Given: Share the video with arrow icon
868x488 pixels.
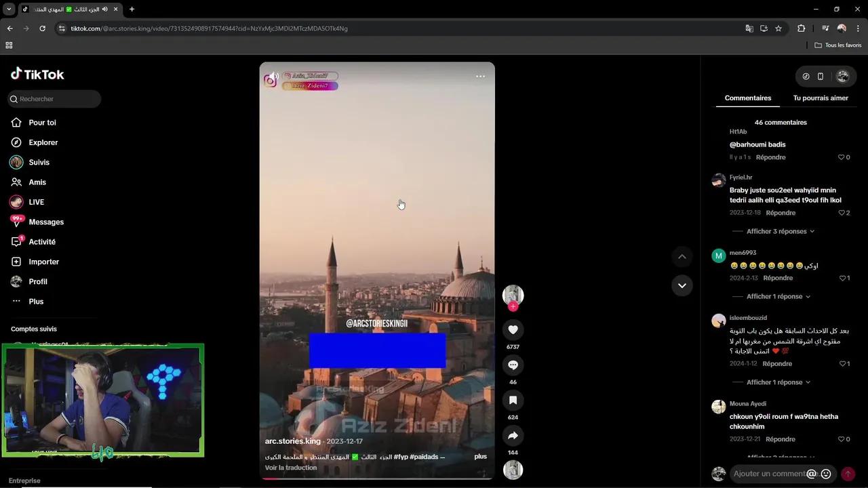Looking at the screenshot, I should pos(513,435).
